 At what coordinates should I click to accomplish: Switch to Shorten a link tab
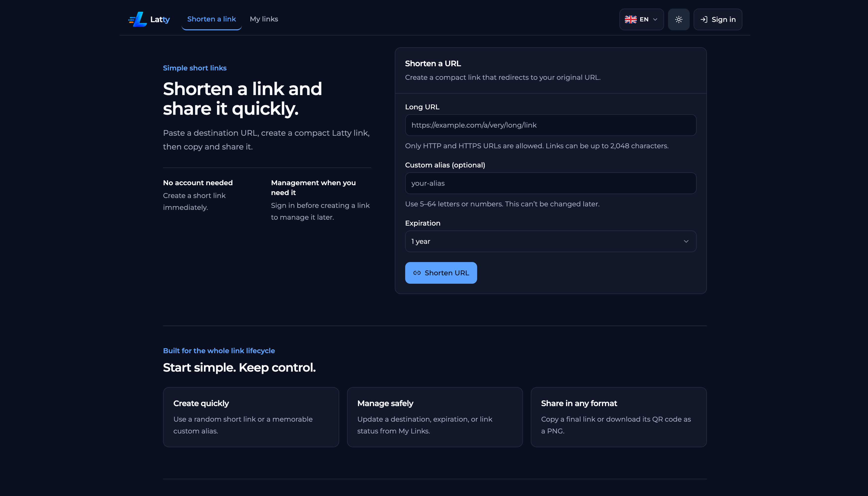pyautogui.click(x=212, y=19)
